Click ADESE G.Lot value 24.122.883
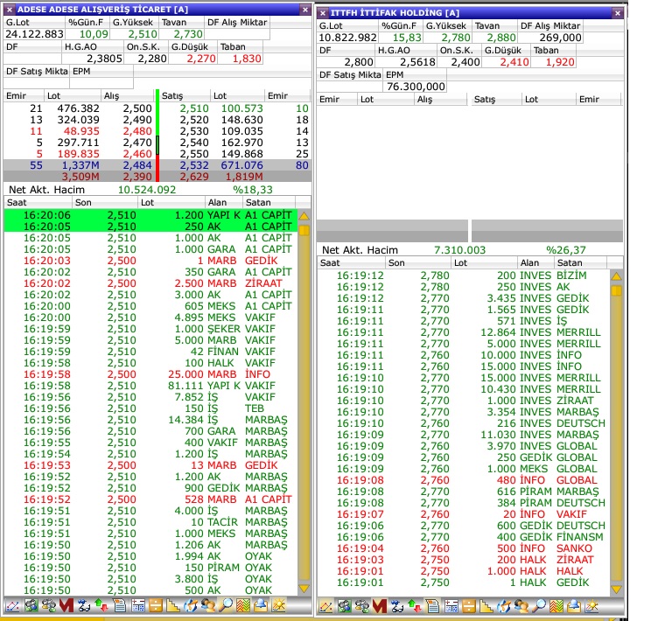The image size is (672, 621). pos(34,34)
